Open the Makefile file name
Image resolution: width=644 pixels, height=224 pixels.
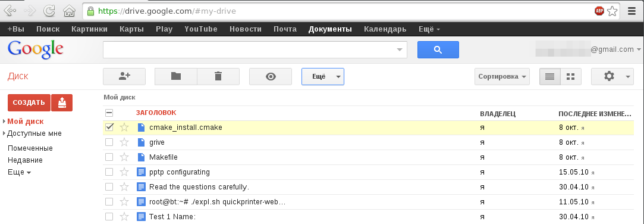[164, 157]
